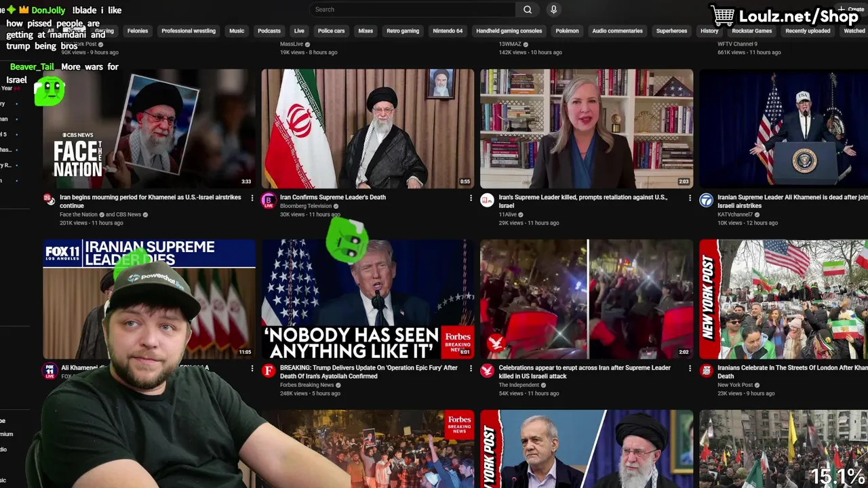Viewport: 868px width, 488px height.
Task: Open Bloomberg Iran flag thumbnail
Action: click(368, 129)
